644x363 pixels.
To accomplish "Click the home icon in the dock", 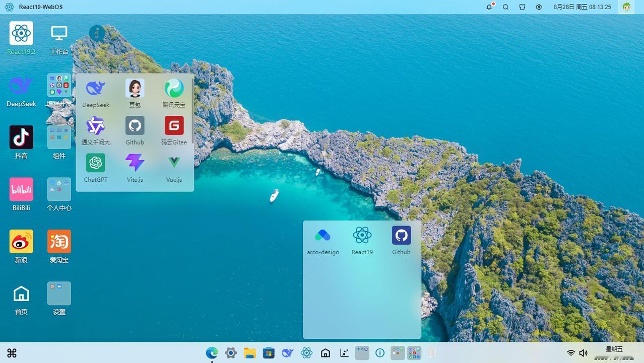I will coord(326,353).
